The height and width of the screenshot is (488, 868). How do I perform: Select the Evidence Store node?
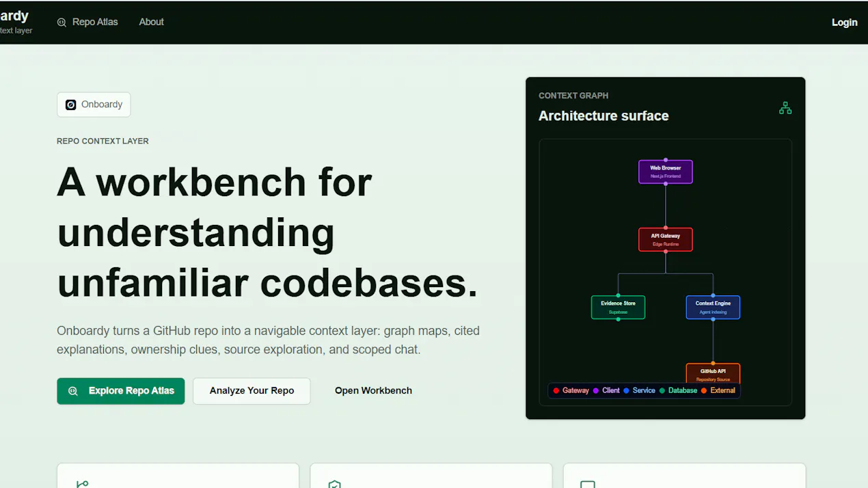(618, 308)
